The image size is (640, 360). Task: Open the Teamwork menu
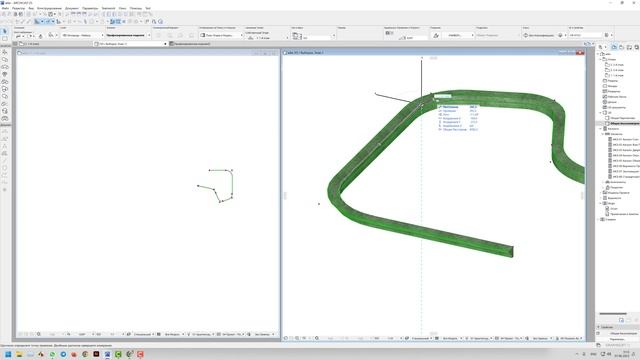[108, 8]
